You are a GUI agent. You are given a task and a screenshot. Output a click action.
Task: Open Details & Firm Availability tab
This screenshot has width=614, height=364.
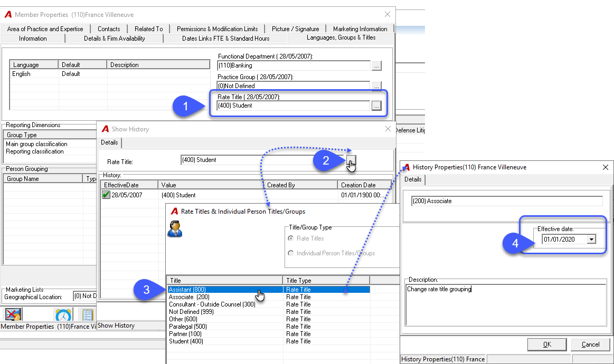115,39
